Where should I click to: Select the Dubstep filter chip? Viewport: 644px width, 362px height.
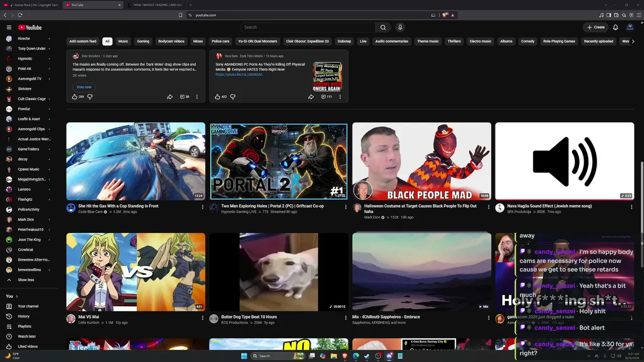[x=344, y=41]
